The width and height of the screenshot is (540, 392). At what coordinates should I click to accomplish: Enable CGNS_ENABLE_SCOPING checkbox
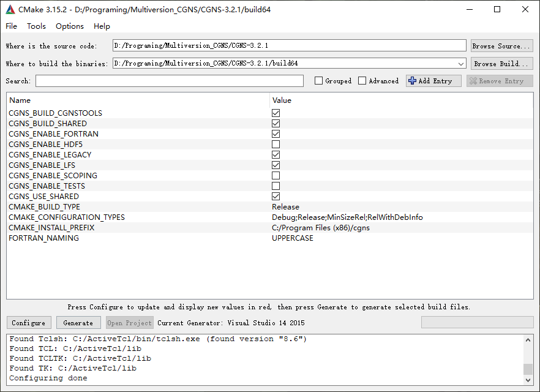click(276, 175)
